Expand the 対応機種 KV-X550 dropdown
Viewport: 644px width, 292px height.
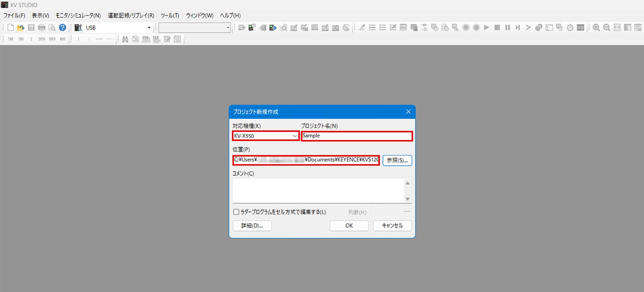pos(295,136)
